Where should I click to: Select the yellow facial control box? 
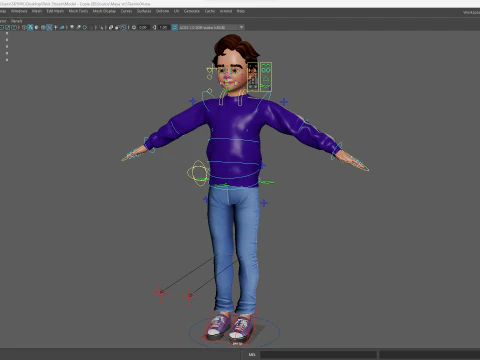click(266, 77)
